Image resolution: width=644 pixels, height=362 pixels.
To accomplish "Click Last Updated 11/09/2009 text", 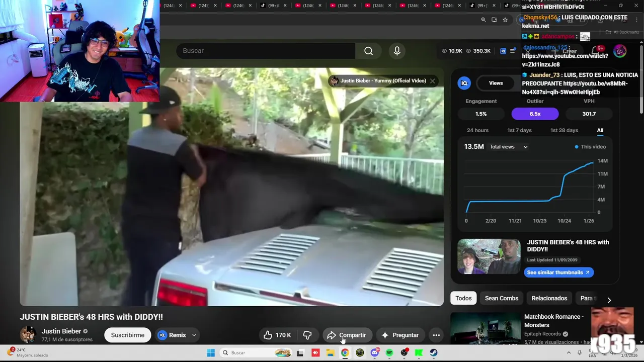I will [552, 260].
